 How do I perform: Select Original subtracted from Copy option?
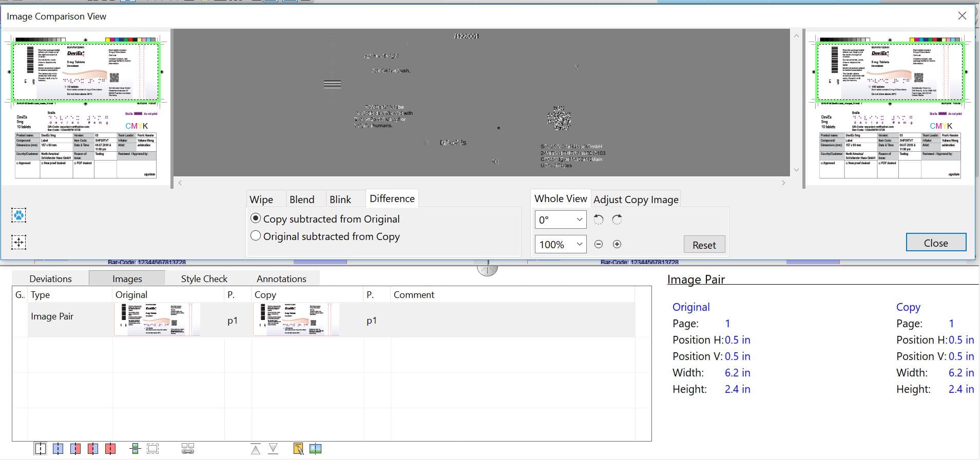256,236
